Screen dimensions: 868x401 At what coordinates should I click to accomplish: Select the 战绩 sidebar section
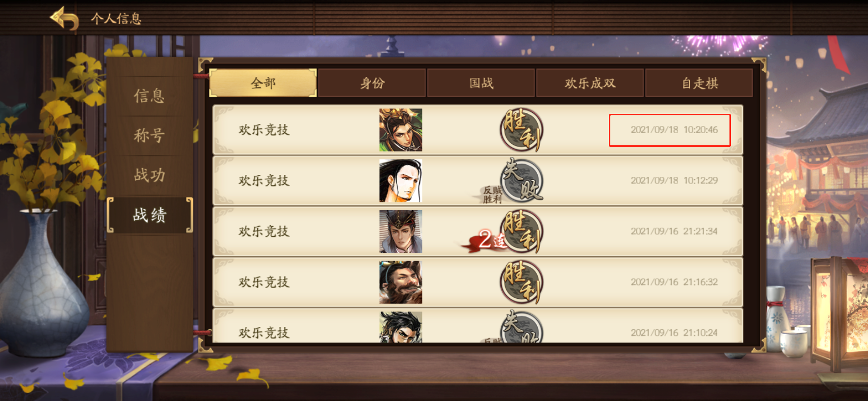click(x=150, y=215)
